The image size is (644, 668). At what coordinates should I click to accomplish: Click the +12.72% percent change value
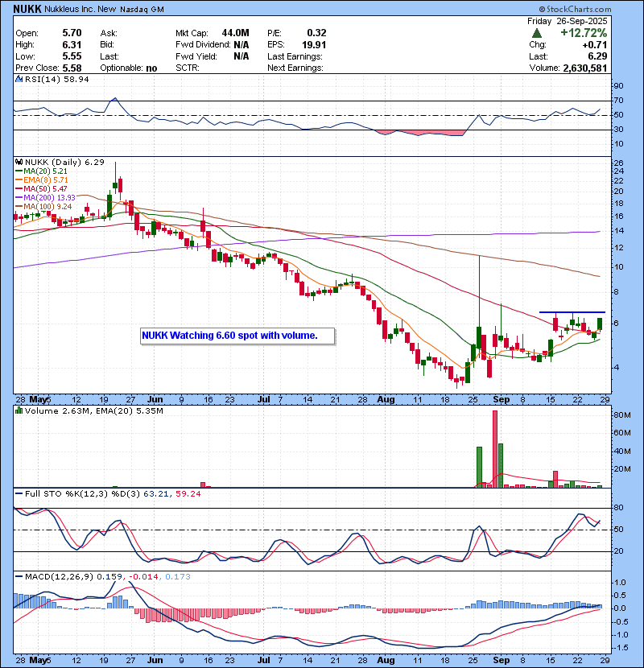[584, 33]
